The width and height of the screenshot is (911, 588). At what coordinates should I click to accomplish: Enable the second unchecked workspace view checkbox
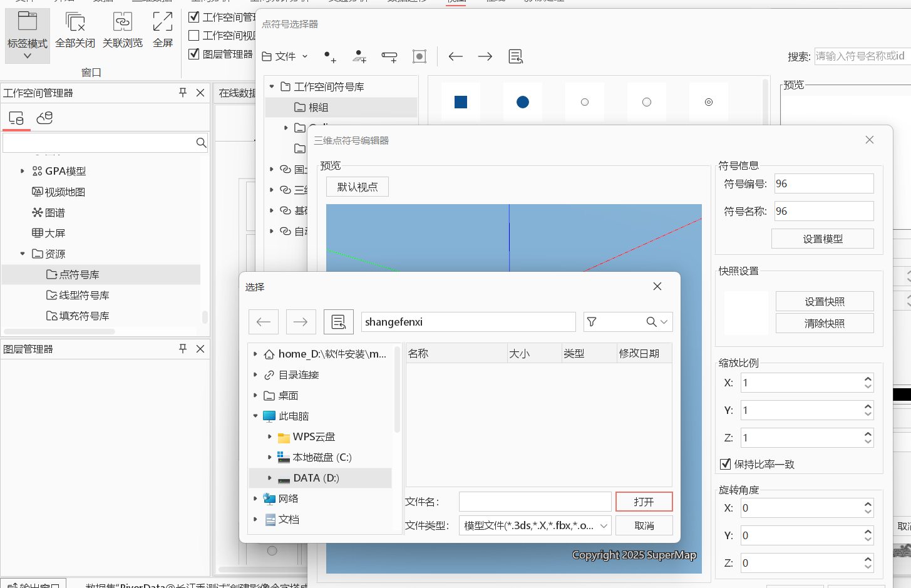point(194,35)
